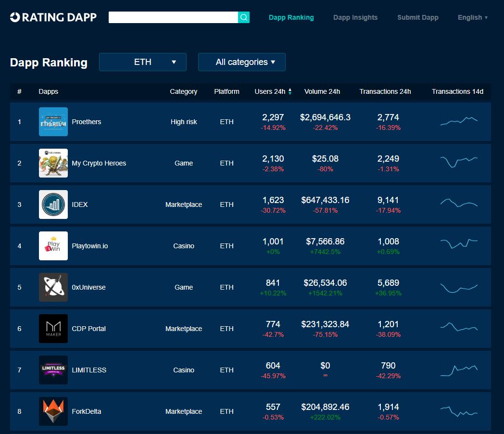Click the Rating Dapp logo
The height and width of the screenshot is (434, 504).
pyautogui.click(x=53, y=17)
